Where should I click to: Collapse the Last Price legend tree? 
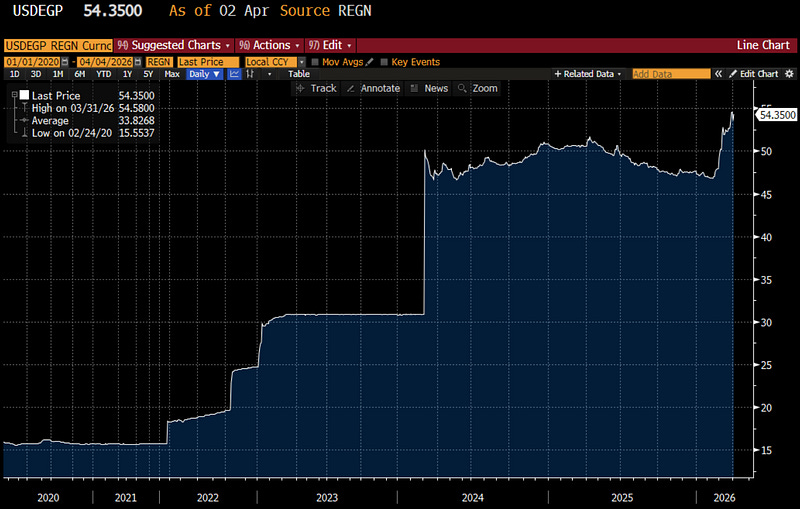coord(15,95)
